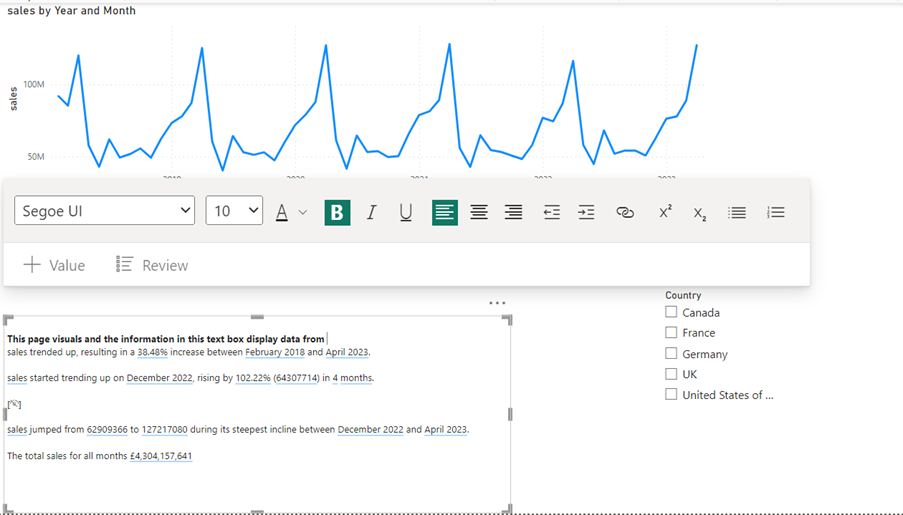Create a bulleted list
This screenshot has height=515, width=903.
point(737,212)
